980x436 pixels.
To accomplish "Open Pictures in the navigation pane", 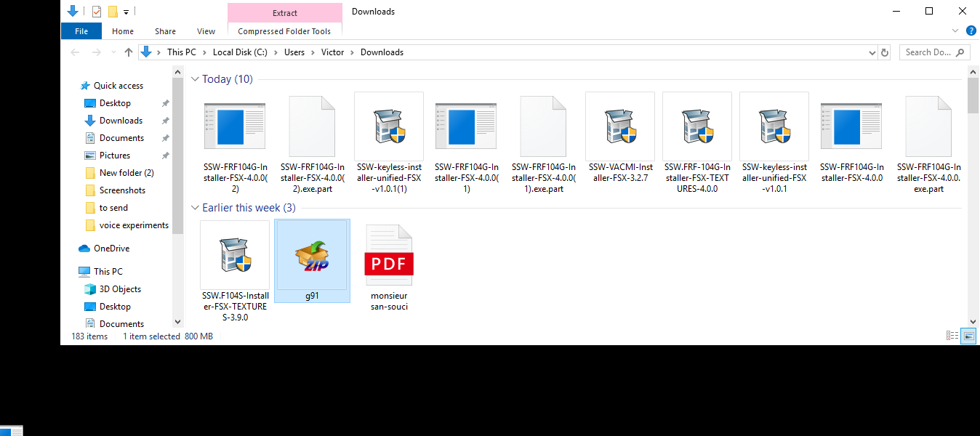I will coord(115,156).
